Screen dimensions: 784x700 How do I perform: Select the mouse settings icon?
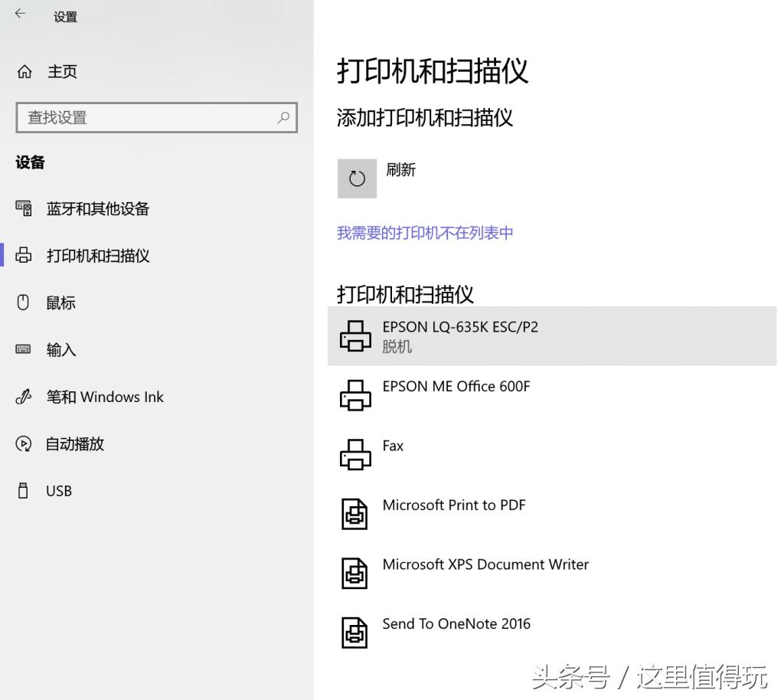[x=24, y=302]
